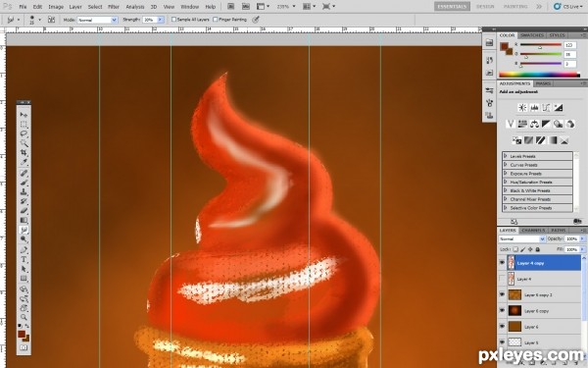The height and width of the screenshot is (368, 588).
Task: Select the Spot Healing Brush tool
Action: (24, 173)
